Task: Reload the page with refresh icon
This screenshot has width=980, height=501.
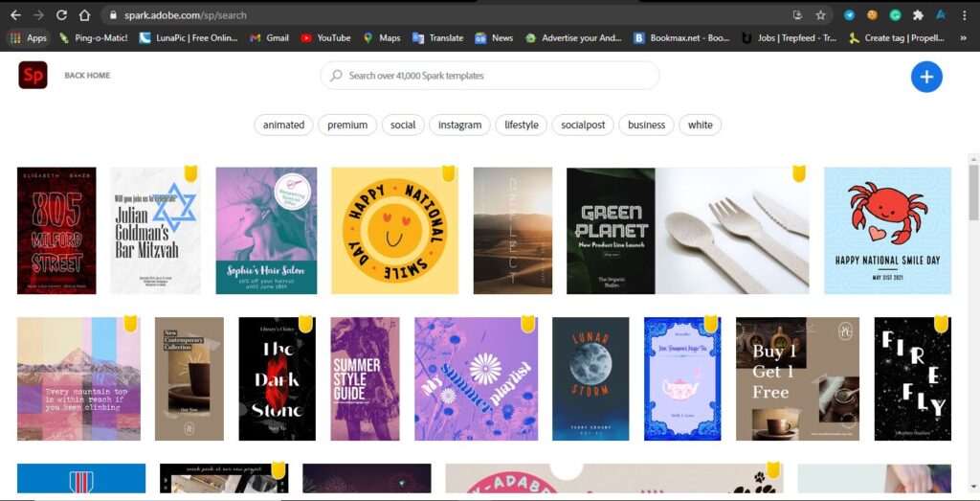Action: [x=61, y=15]
